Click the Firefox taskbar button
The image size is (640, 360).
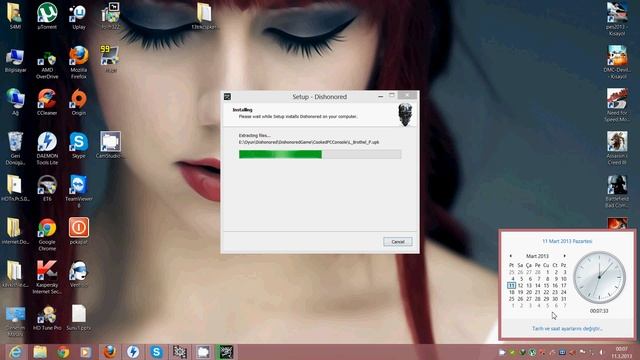tap(109, 352)
